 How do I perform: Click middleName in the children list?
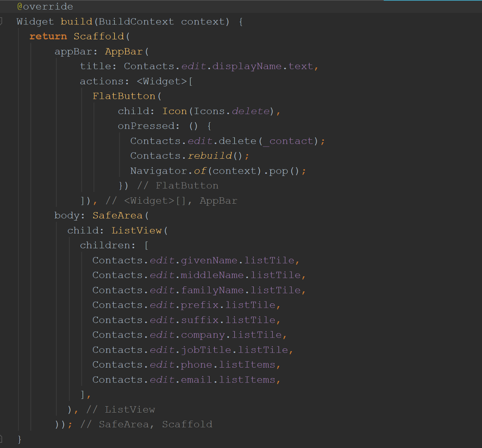point(212,275)
